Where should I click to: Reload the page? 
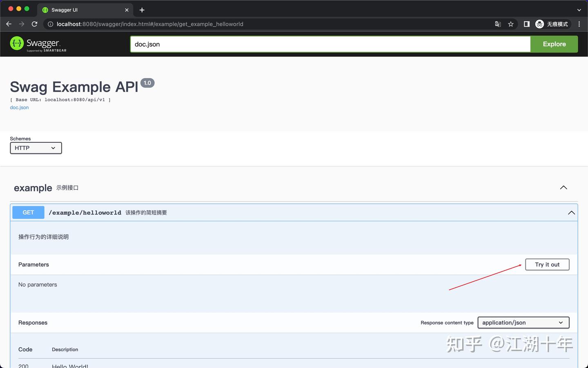[x=35, y=24]
